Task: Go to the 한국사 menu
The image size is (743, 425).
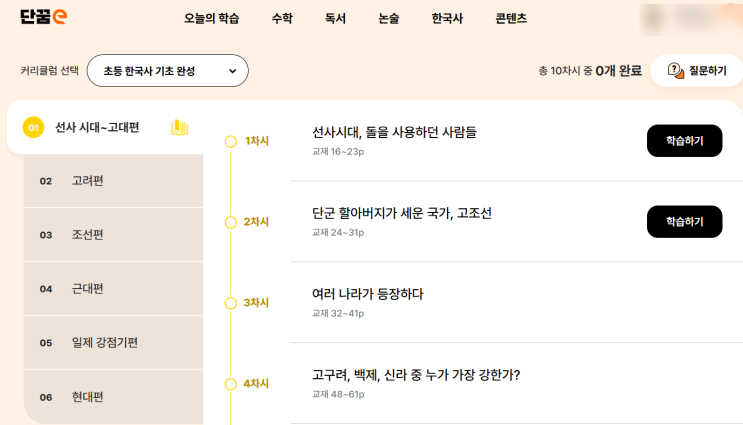Action: pos(448,19)
